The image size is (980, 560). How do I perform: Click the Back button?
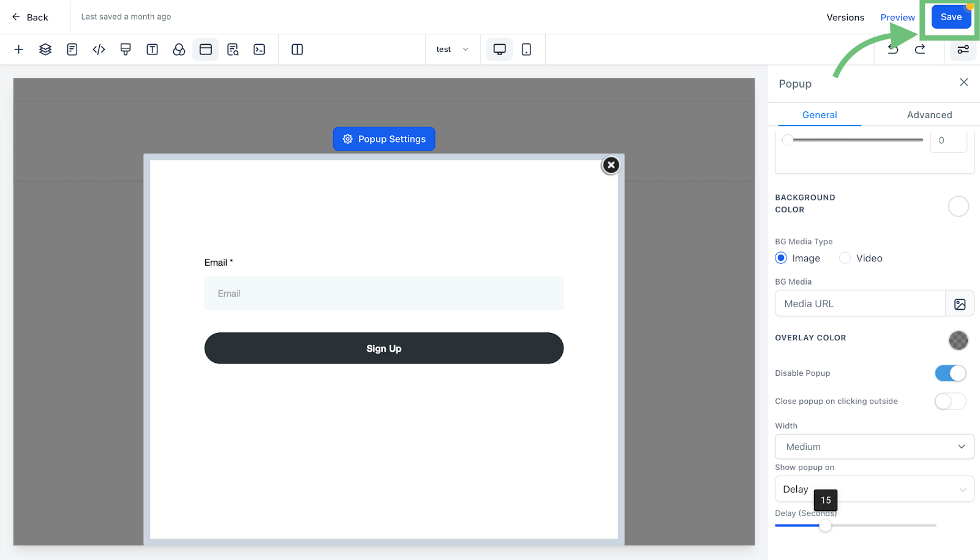(29, 17)
